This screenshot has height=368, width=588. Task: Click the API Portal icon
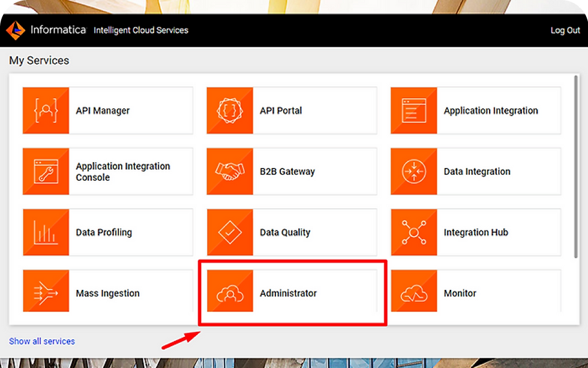coord(230,110)
